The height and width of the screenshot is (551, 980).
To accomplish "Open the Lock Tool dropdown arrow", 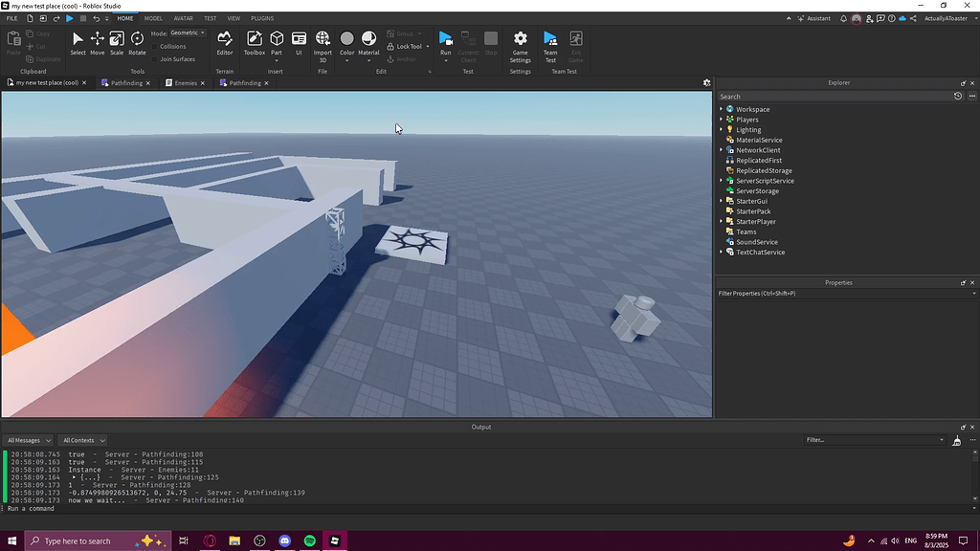I will click(428, 47).
